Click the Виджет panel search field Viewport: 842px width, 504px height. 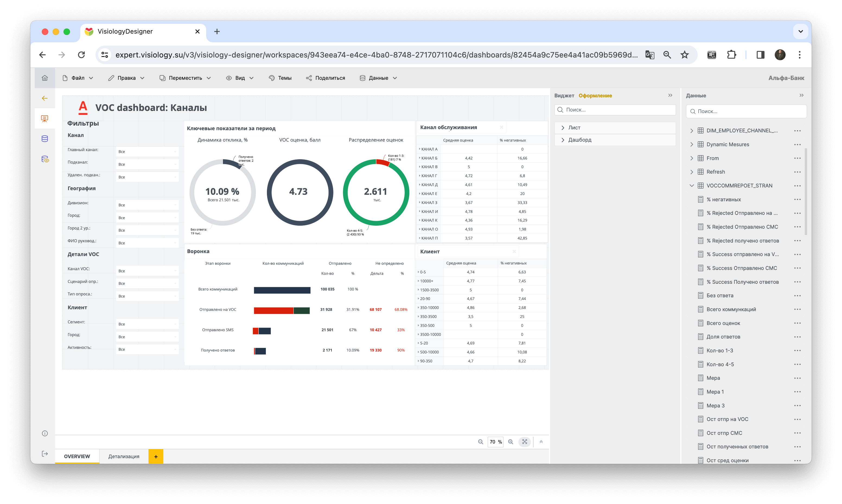click(x=615, y=110)
